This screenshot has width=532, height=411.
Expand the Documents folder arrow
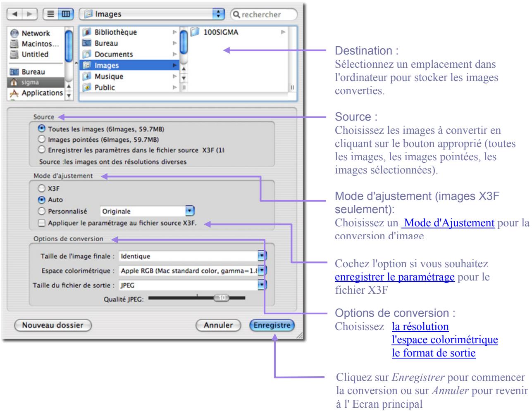(175, 55)
